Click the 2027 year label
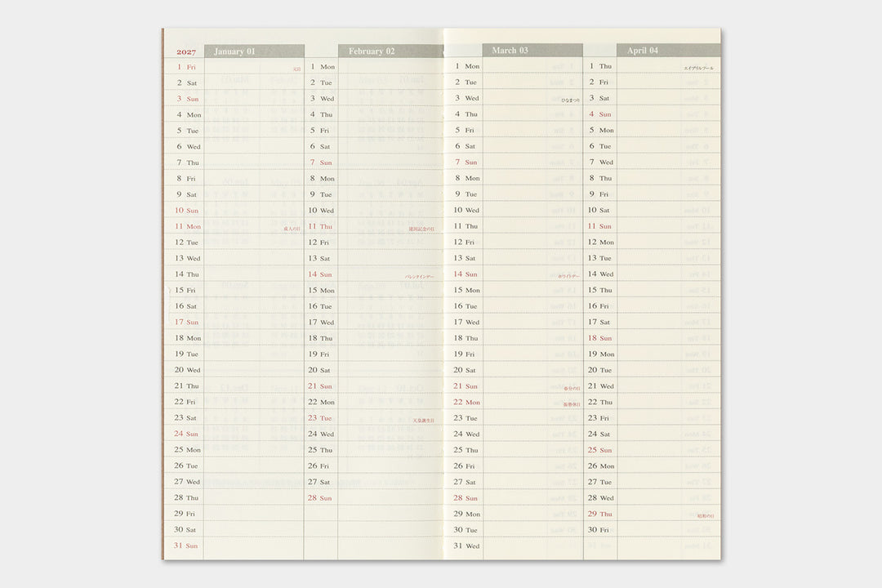This screenshot has width=882, height=588. click(186, 51)
